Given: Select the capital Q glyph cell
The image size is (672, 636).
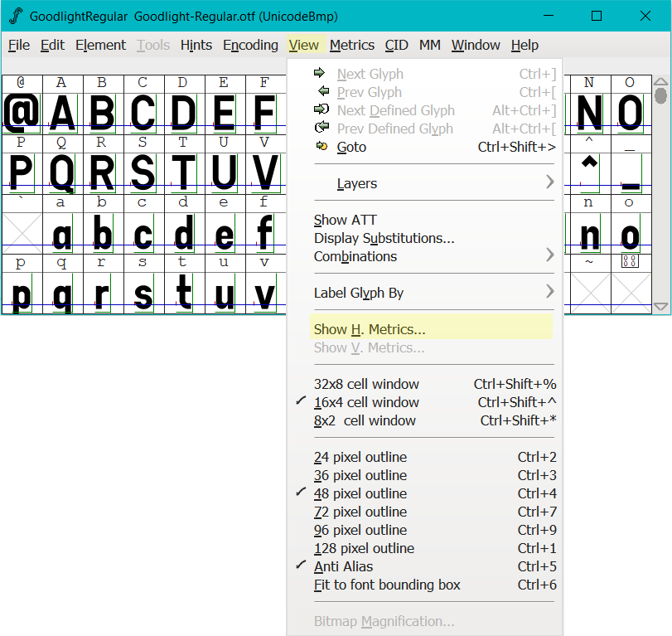Looking at the screenshot, I should coord(63,172).
